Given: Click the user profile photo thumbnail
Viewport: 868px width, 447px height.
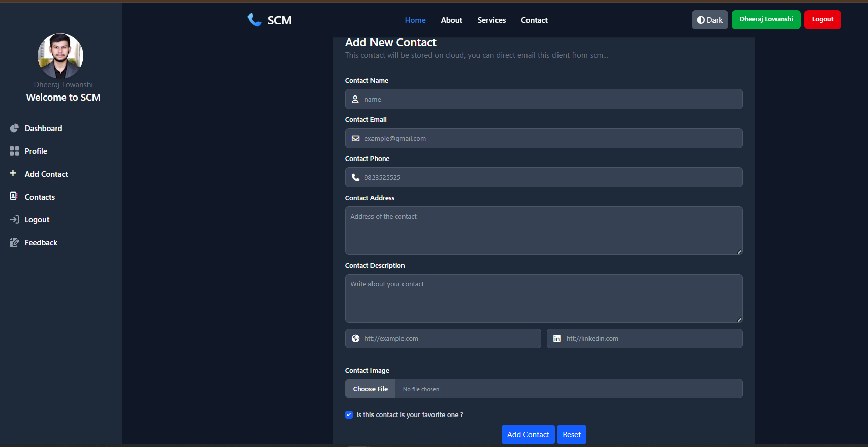Looking at the screenshot, I should (60, 56).
